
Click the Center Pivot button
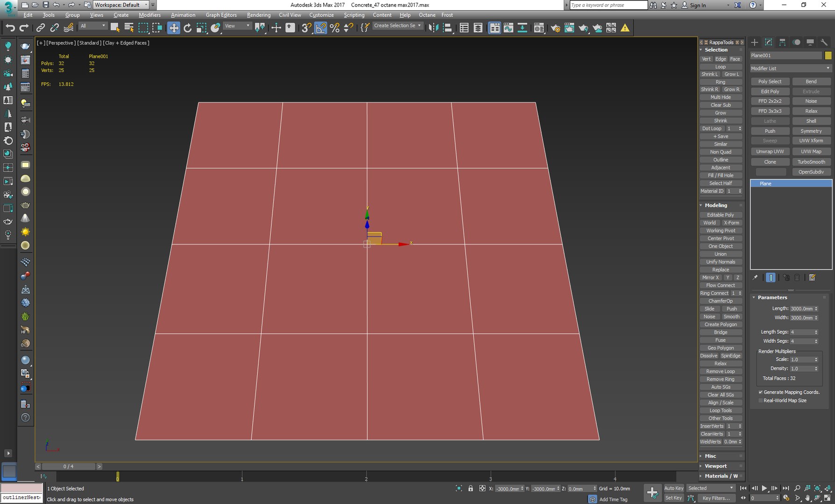tap(721, 238)
